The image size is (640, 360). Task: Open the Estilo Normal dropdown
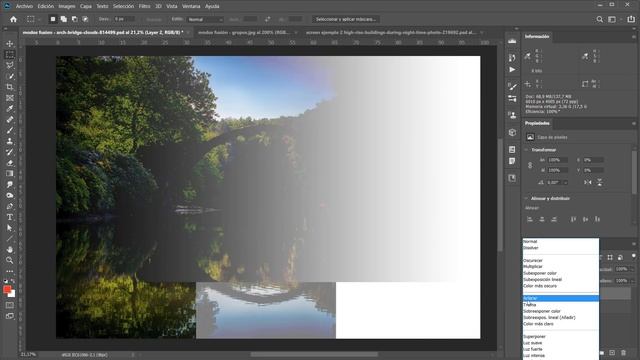tap(205, 19)
